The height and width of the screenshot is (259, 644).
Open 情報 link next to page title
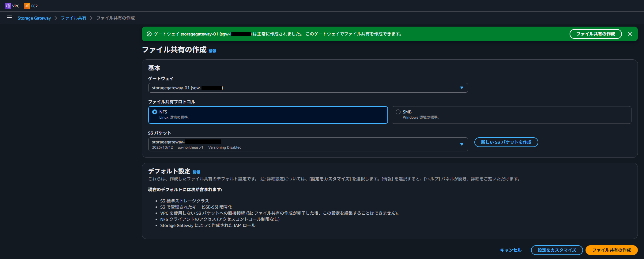[x=213, y=51]
